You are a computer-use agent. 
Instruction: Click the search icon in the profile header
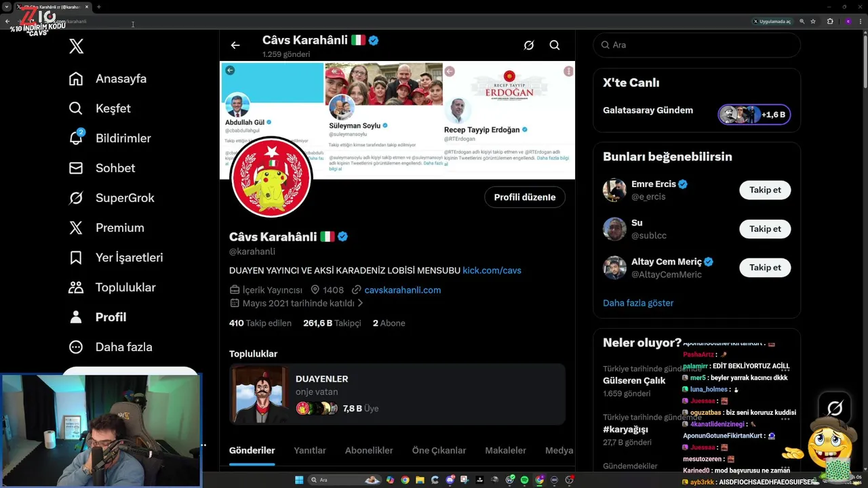pos(555,45)
